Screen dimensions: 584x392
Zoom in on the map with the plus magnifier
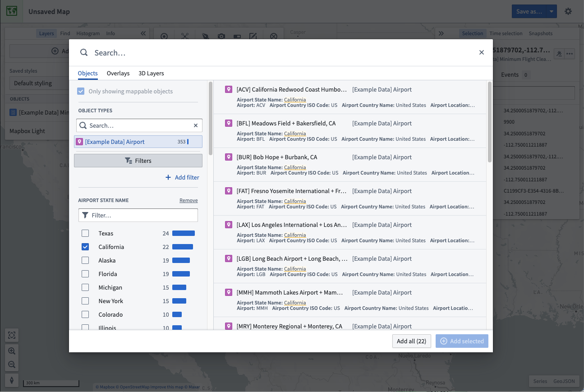point(12,351)
